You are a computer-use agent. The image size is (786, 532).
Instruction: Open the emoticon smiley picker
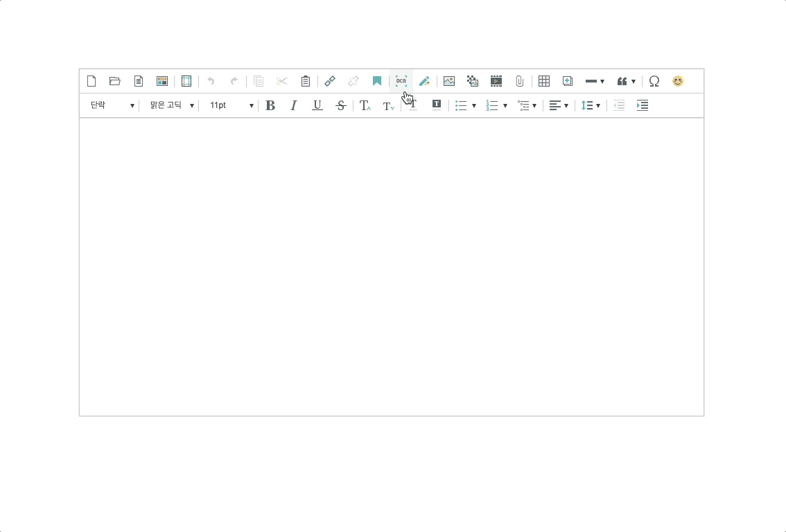(678, 81)
